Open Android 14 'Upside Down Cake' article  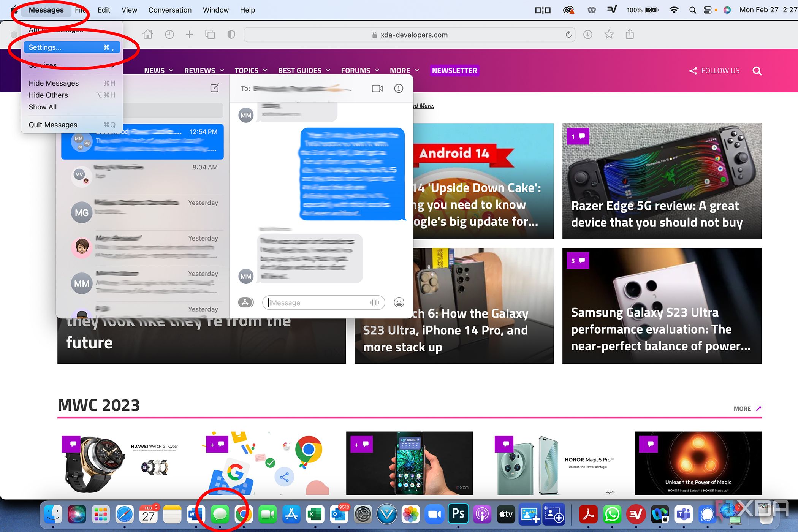pos(483,181)
